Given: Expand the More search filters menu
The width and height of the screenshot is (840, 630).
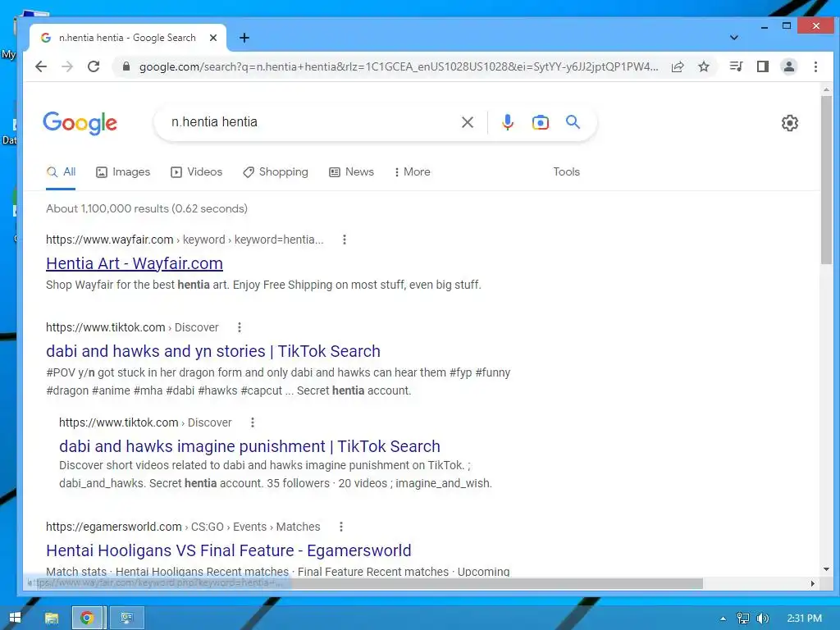Looking at the screenshot, I should pyautogui.click(x=412, y=172).
